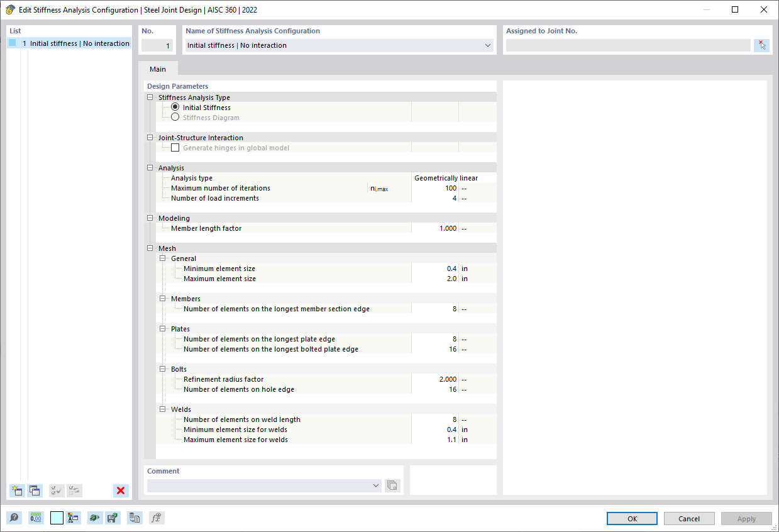Image resolution: width=779 pixels, height=532 pixels.
Task: Select the Stiffness Diagram radio button
Action: (175, 118)
